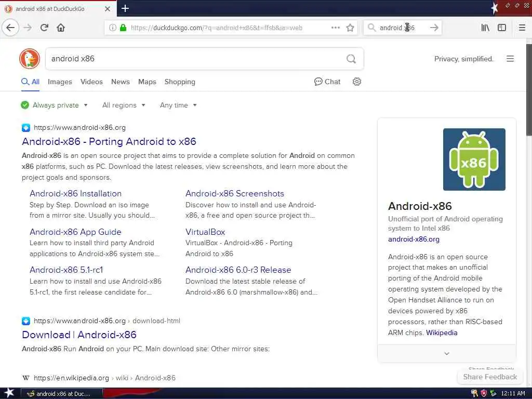Open the Android-x86 6.0-r3 Release sublink

tap(238, 270)
